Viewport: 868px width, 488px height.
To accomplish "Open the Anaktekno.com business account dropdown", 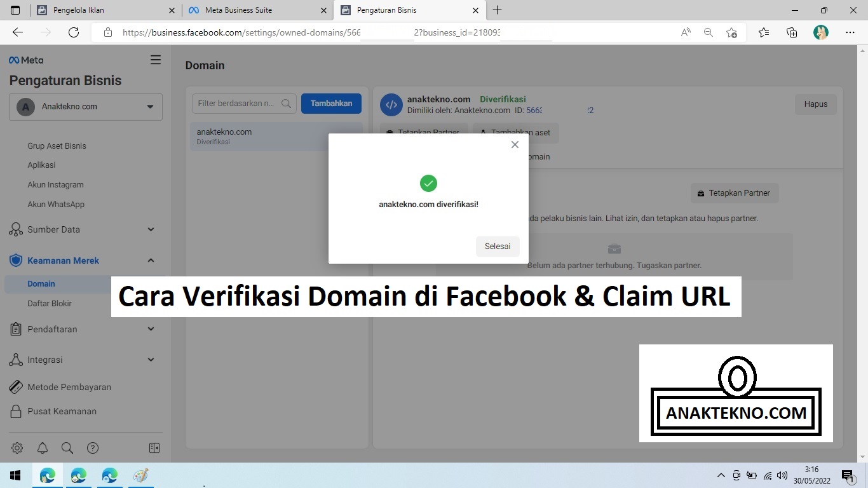I will click(x=86, y=107).
